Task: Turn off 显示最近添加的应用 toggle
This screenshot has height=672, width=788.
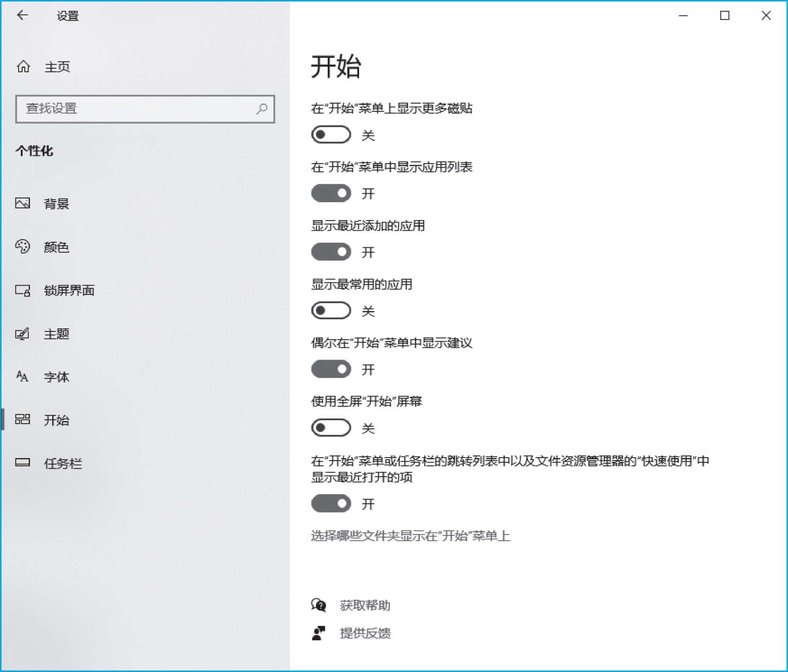Action: [331, 252]
